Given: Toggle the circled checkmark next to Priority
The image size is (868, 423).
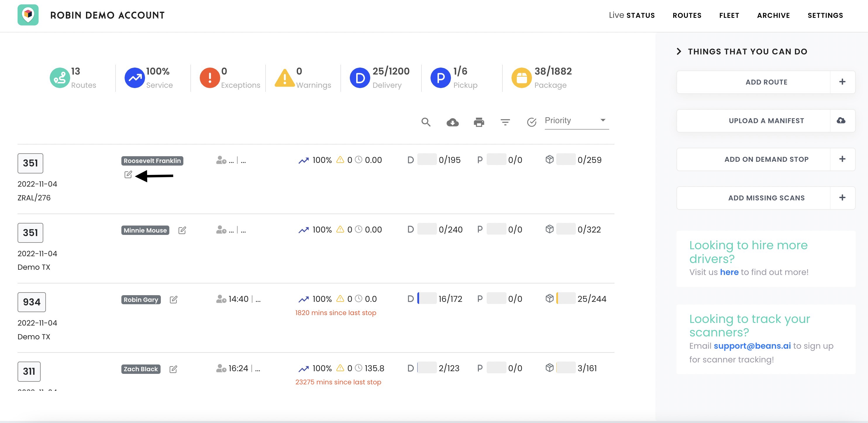Looking at the screenshot, I should click(531, 122).
